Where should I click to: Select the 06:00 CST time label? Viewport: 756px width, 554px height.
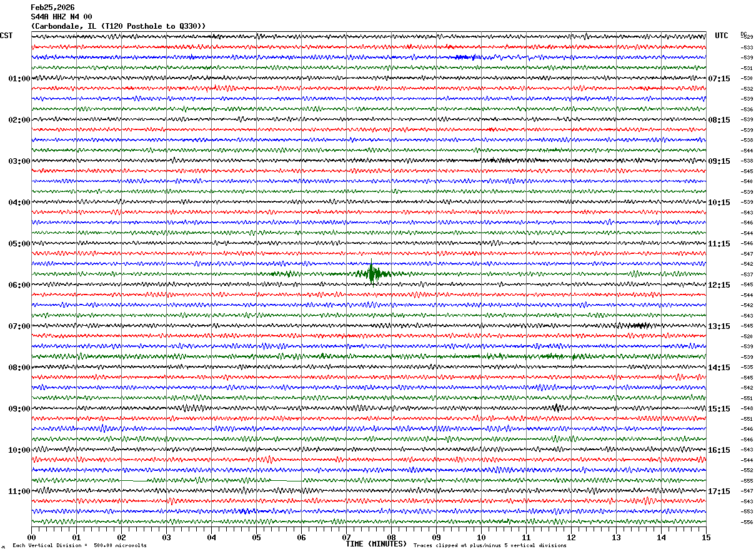click(19, 285)
